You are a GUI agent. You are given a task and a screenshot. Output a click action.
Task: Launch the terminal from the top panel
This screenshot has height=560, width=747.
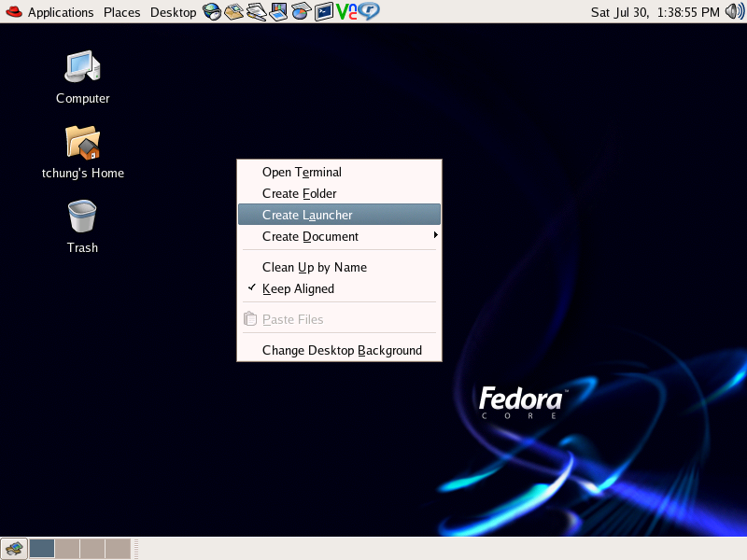[x=323, y=11]
